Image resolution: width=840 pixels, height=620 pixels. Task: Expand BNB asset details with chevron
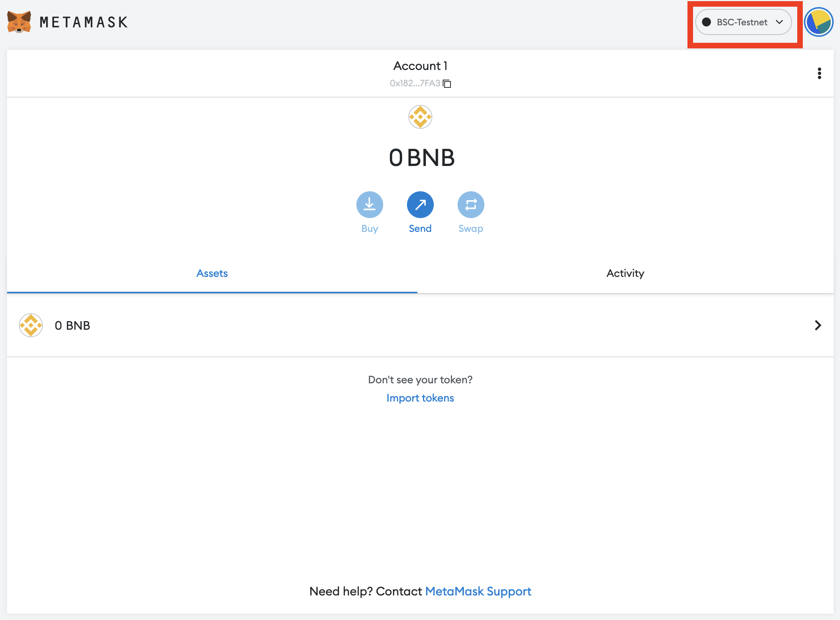point(818,325)
